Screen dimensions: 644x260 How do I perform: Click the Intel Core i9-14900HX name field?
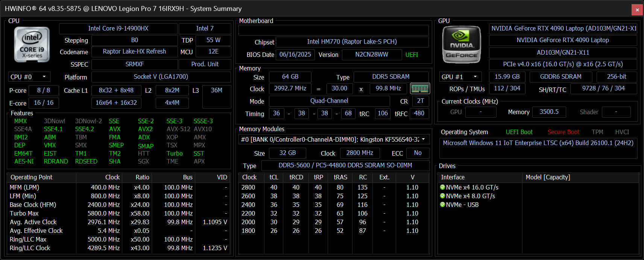[x=118, y=29]
